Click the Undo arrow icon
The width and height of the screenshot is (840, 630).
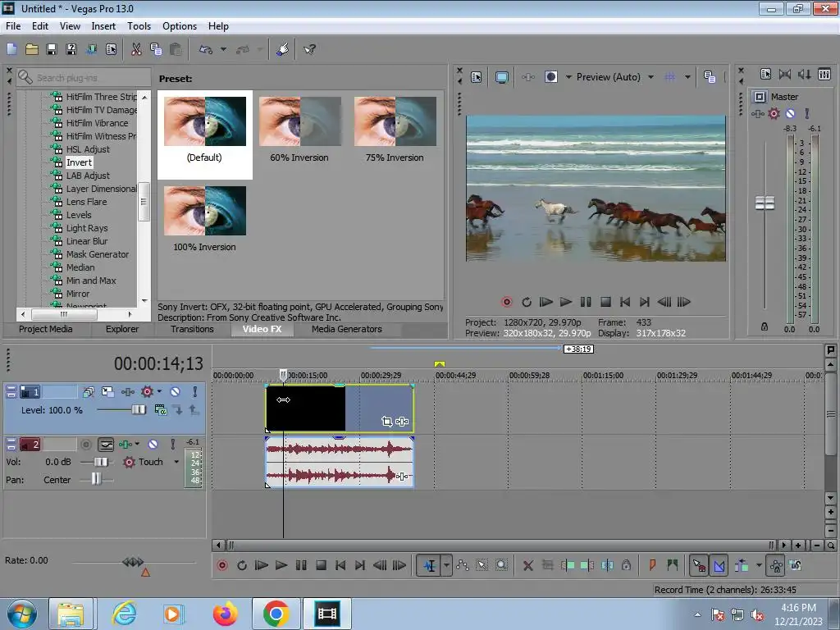tap(206, 50)
